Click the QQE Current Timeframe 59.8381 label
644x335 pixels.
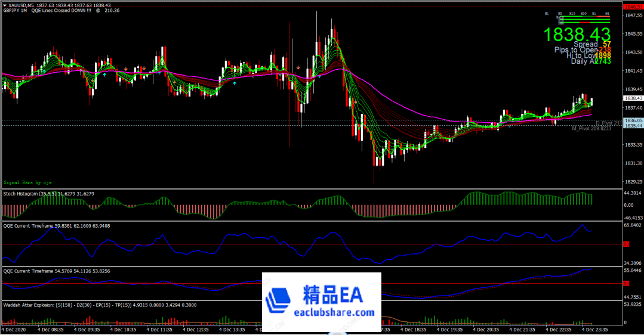tap(56, 225)
